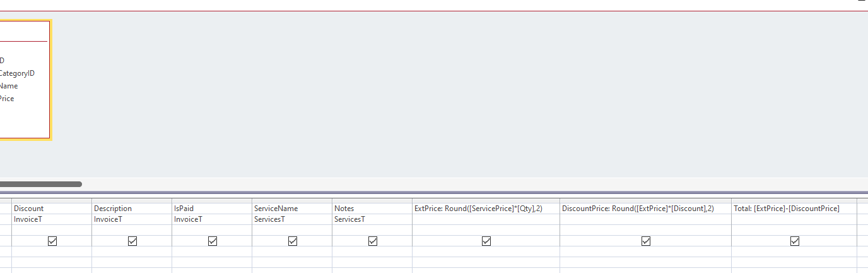Select the Description field name cell
Screen dimensions: 868x273
pos(131,209)
